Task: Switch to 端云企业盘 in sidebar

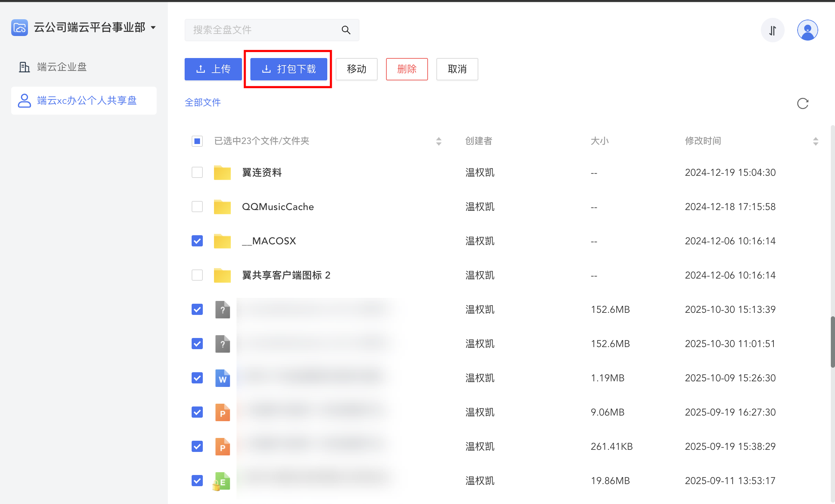Action: coord(62,67)
